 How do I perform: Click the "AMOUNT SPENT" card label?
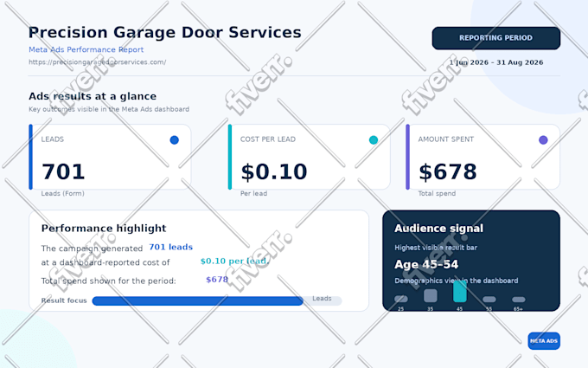click(446, 139)
